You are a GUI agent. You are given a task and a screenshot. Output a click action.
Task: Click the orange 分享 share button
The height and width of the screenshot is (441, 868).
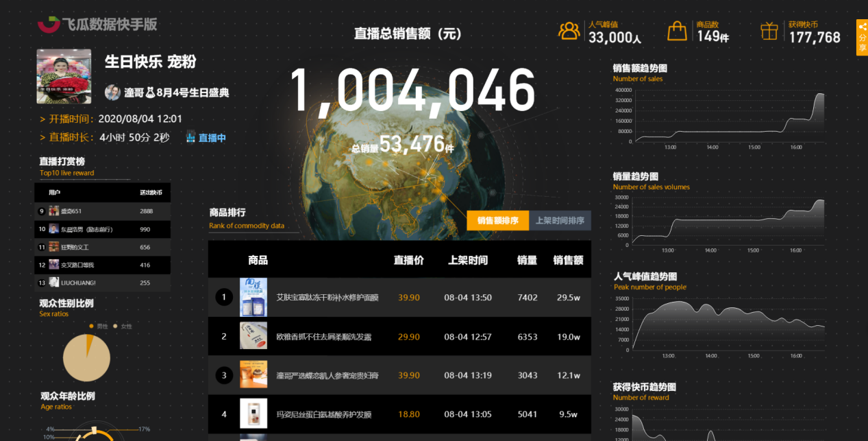tap(862, 37)
